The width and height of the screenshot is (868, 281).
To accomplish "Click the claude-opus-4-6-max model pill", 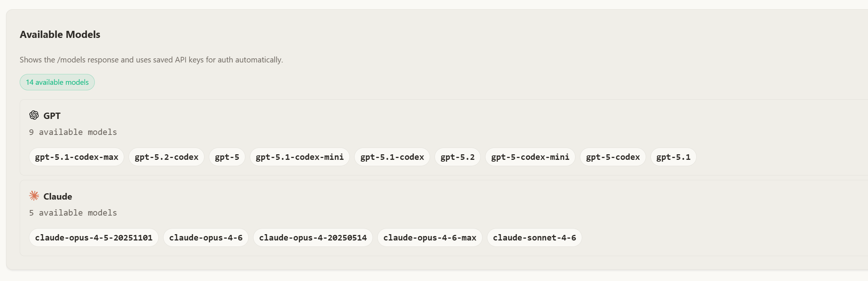I will (x=430, y=238).
